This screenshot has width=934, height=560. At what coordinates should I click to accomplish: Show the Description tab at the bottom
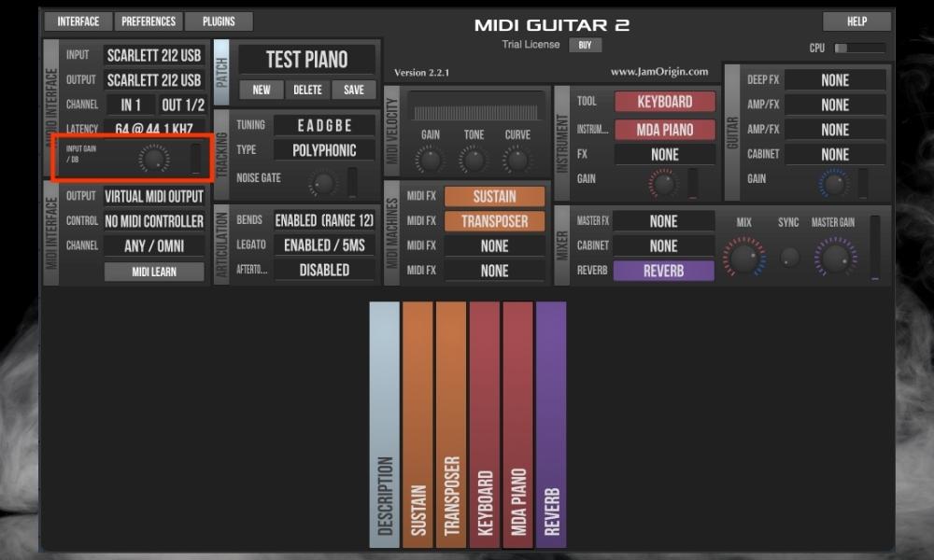pyautogui.click(x=384, y=425)
